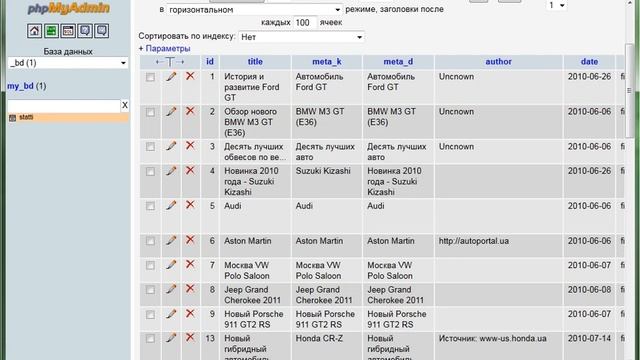The image size is (640, 360).
Task: Check the checkbox for row 1
Action: [x=150, y=77]
